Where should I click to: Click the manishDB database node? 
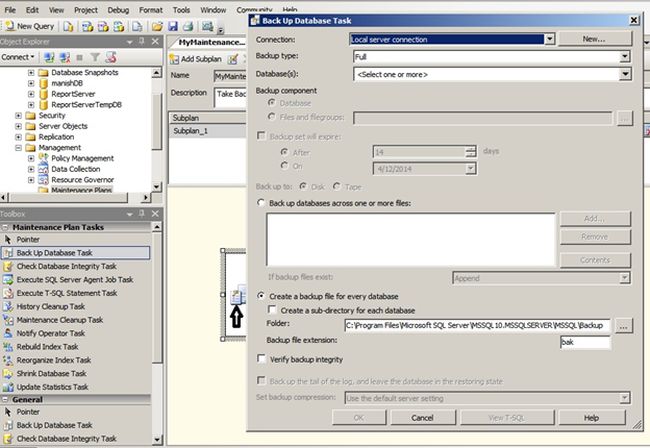(x=67, y=83)
